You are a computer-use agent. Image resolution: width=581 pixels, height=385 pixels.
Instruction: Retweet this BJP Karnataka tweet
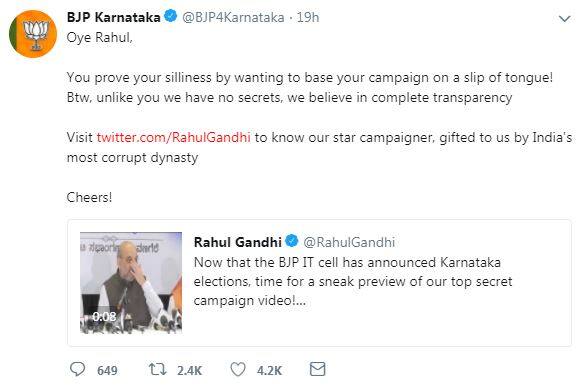click(157, 369)
